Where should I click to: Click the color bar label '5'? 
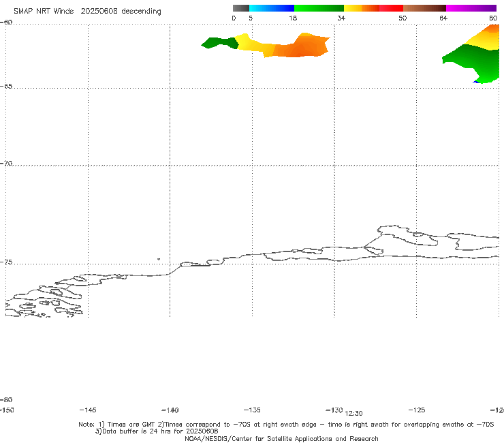coord(251,18)
